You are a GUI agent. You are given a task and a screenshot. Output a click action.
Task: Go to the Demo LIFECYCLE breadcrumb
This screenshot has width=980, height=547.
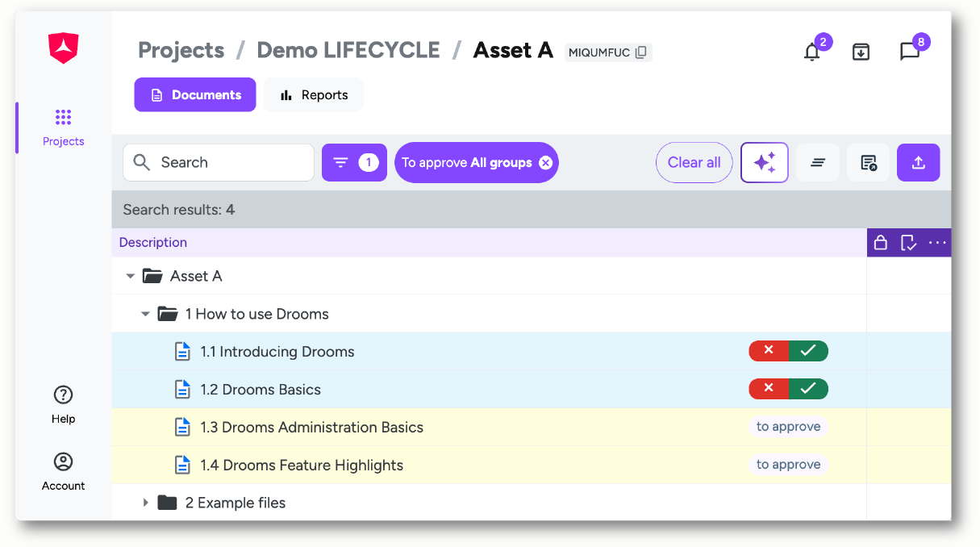coord(348,50)
